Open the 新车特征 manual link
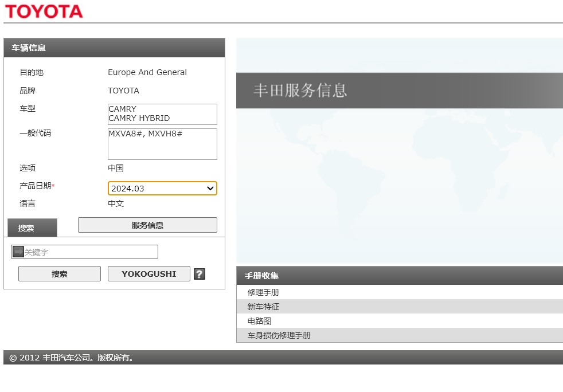The height and width of the screenshot is (392, 563). tap(264, 307)
